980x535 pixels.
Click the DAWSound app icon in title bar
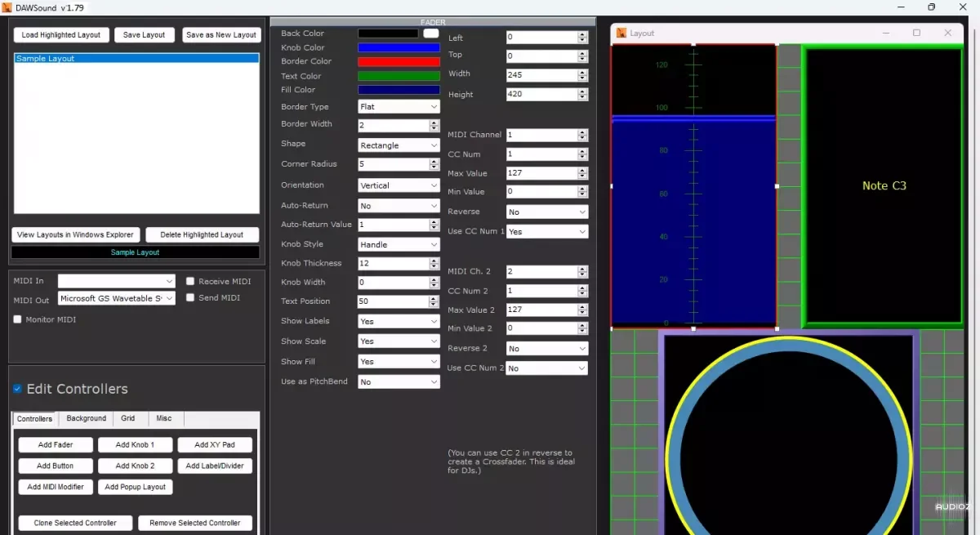(x=7, y=7)
